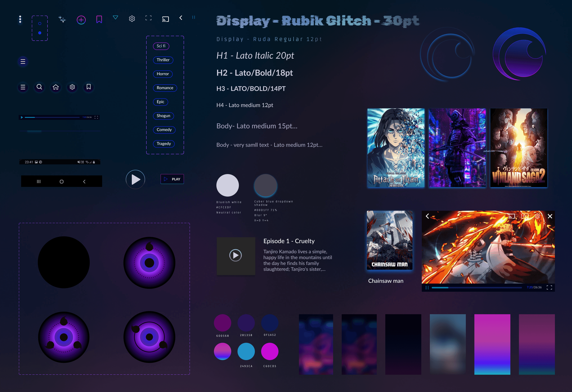Click the home round button
This screenshot has width=572, height=392.
tap(56, 87)
